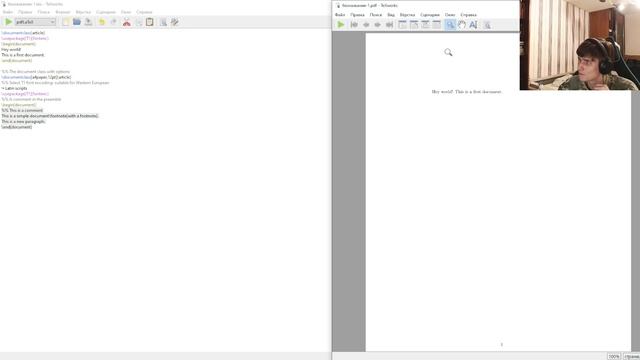Fit PDF to content width
Image resolution: width=640 pixels, height=360 pixels.
point(425,25)
